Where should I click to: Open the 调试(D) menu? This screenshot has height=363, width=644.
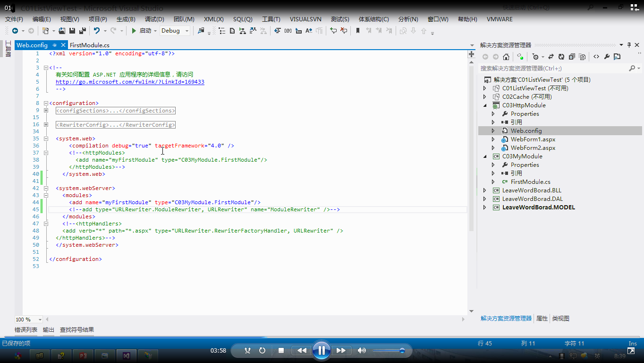(154, 19)
